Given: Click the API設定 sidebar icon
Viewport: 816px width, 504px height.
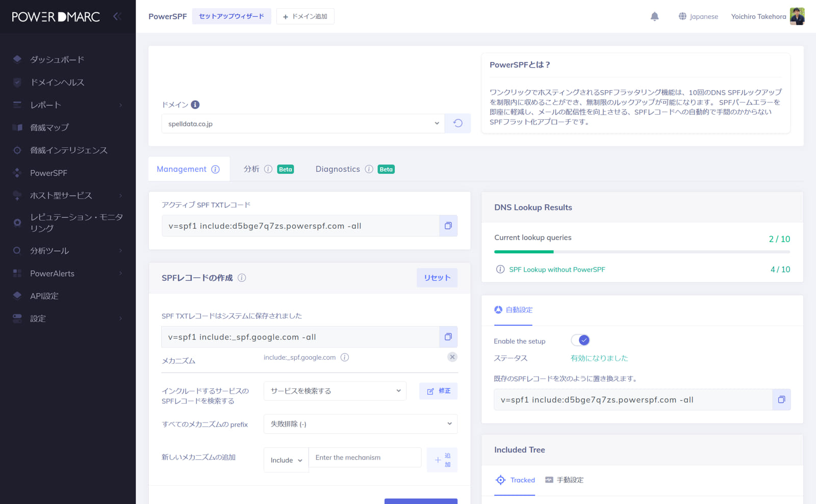Looking at the screenshot, I should click(x=17, y=296).
